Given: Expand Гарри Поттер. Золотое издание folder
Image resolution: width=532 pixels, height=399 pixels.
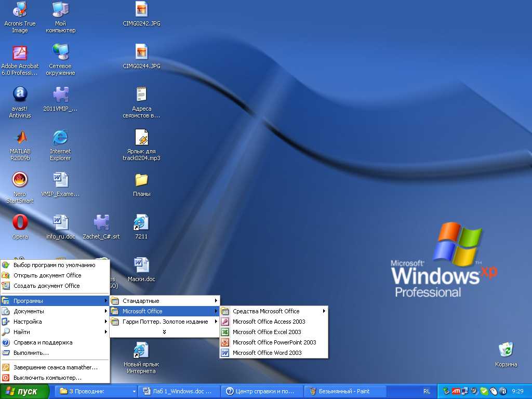Looking at the screenshot, I should click(165, 322).
